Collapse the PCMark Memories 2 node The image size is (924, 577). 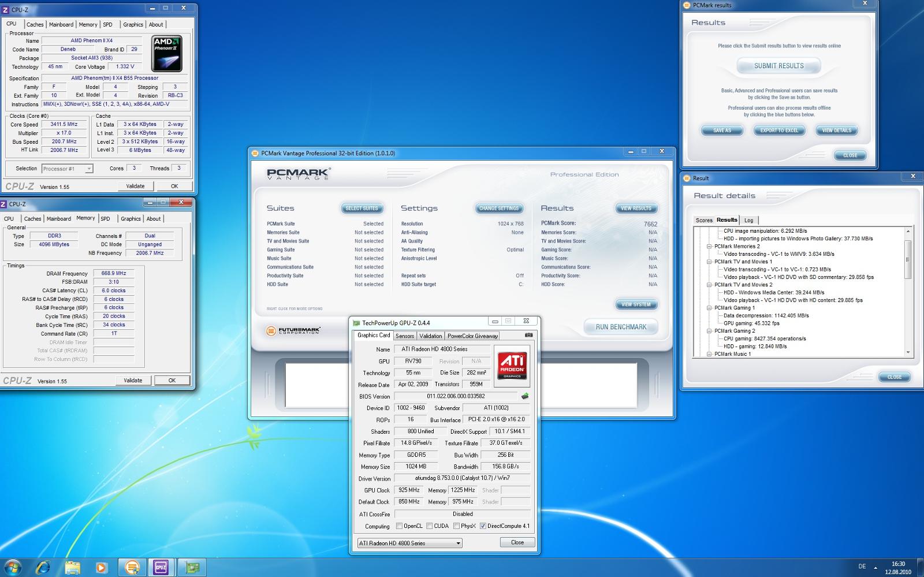(709, 246)
